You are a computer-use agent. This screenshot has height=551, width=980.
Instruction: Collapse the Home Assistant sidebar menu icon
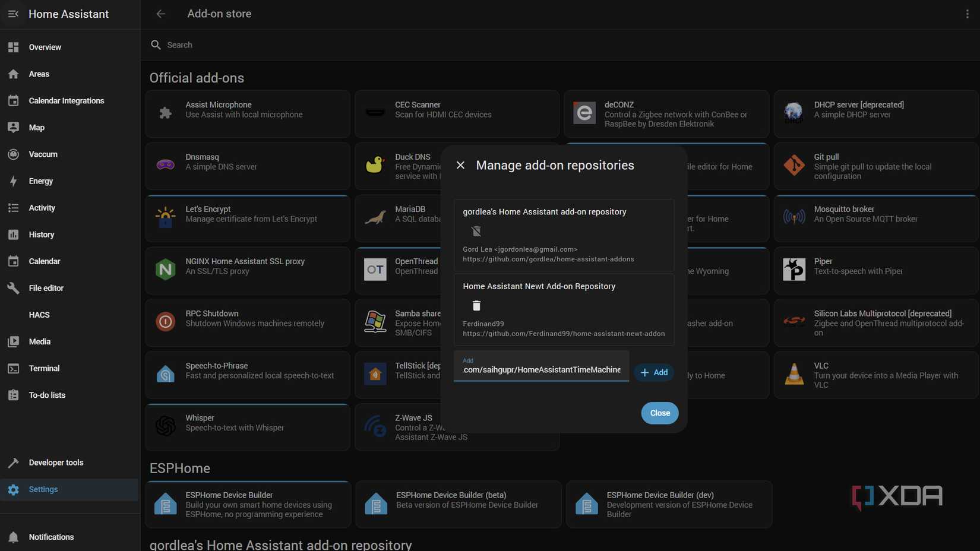[x=13, y=14]
